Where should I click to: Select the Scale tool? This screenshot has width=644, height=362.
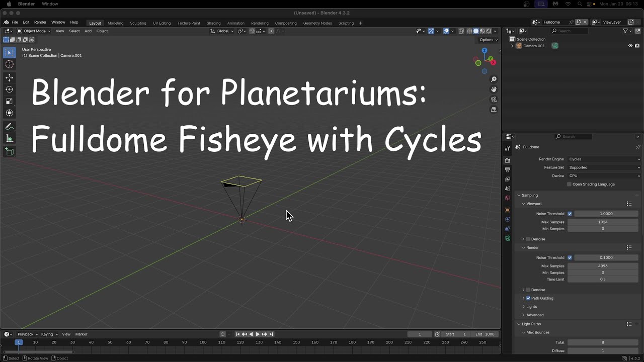[x=9, y=101]
